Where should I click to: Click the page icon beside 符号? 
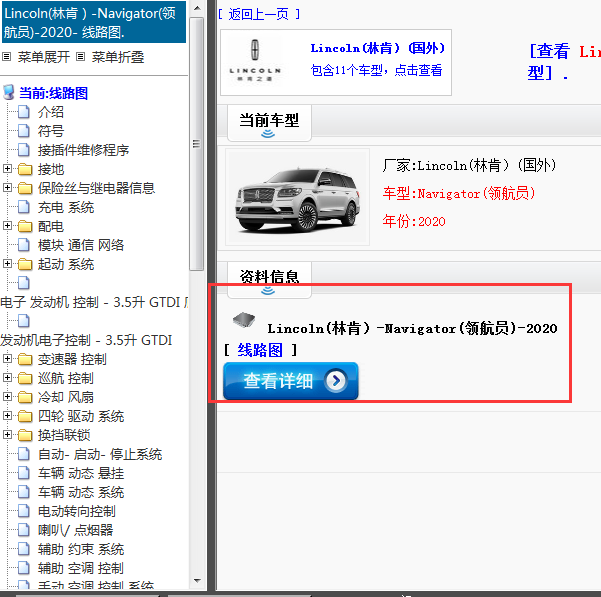(24, 131)
